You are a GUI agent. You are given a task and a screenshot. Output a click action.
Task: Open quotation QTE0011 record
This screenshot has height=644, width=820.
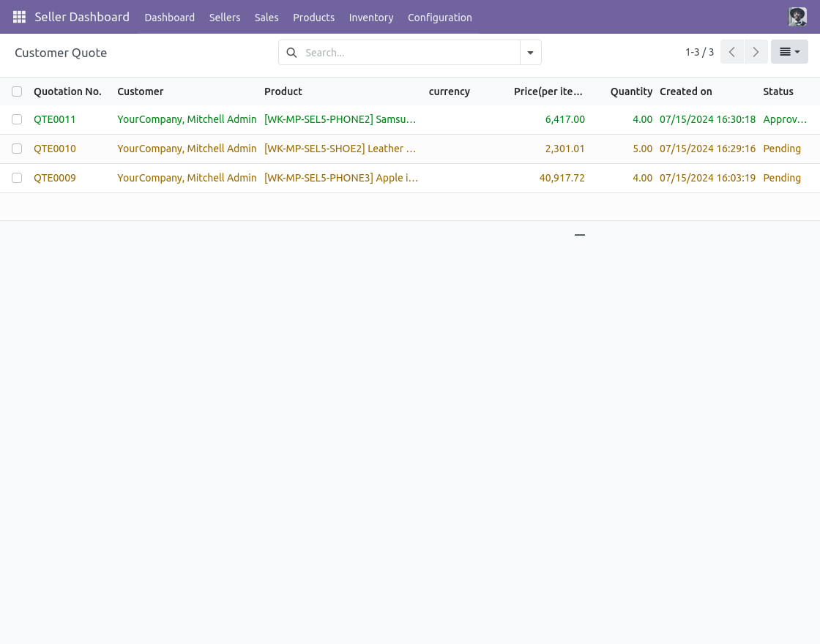pos(55,119)
